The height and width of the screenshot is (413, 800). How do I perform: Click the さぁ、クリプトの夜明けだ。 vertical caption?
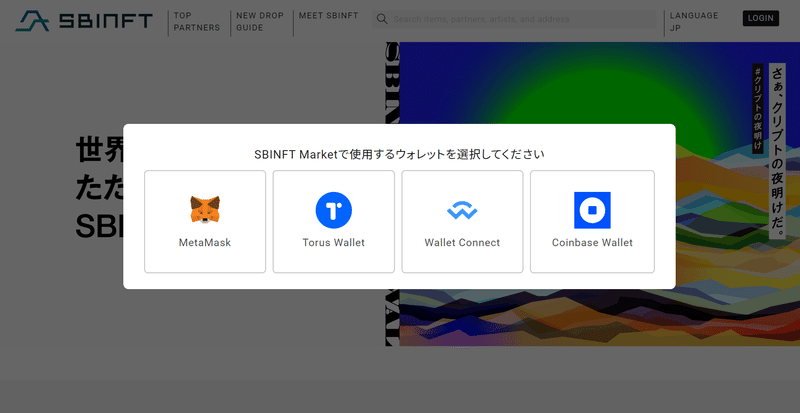778,151
